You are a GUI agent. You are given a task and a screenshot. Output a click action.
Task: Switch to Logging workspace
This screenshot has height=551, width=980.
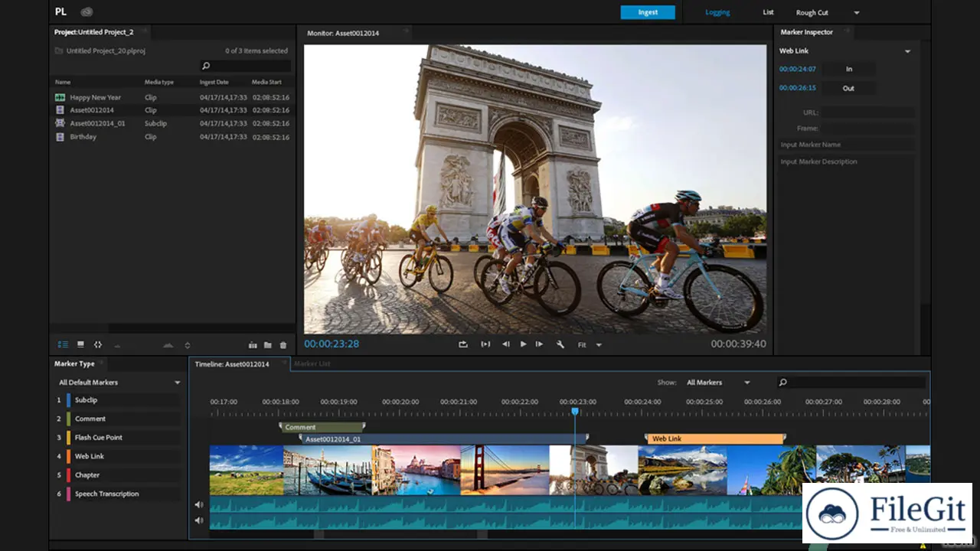(x=717, y=12)
